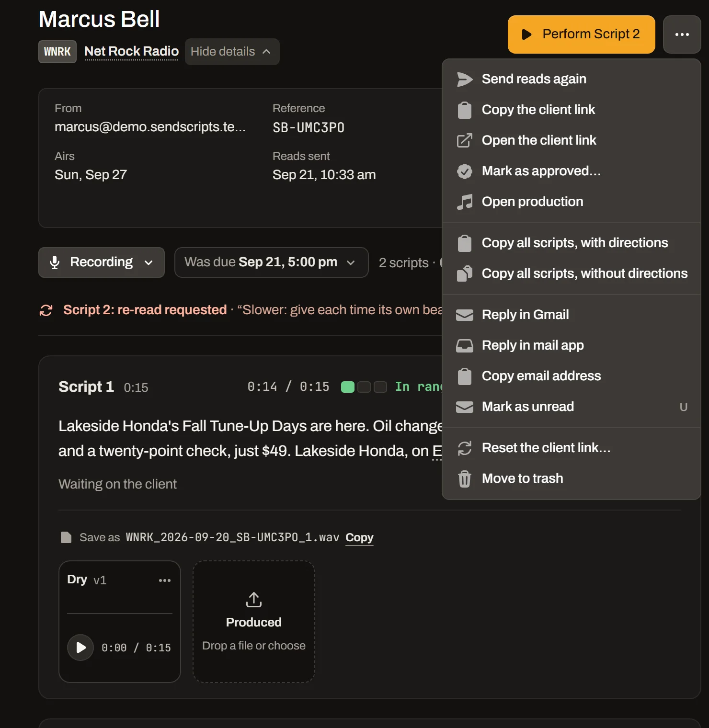Viewport: 709px width, 728px height.
Task: Click the Perform Script 2 button
Action: pos(581,34)
